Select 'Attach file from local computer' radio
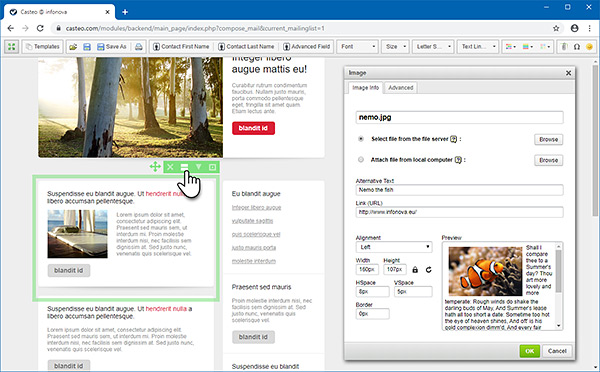The height and width of the screenshot is (372, 600). (361, 160)
